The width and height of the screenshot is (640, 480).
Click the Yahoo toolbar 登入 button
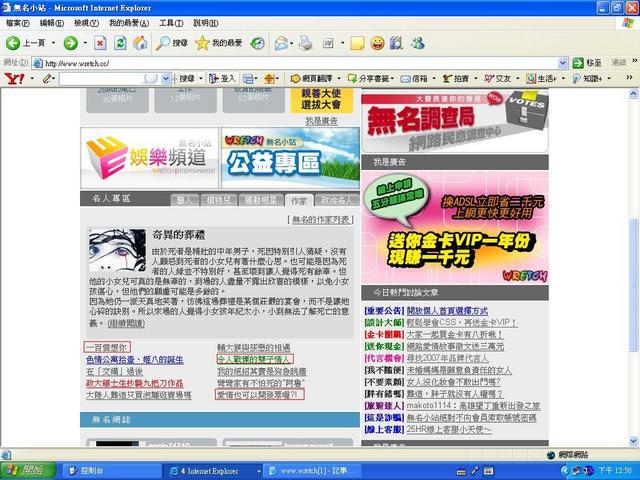[222, 78]
